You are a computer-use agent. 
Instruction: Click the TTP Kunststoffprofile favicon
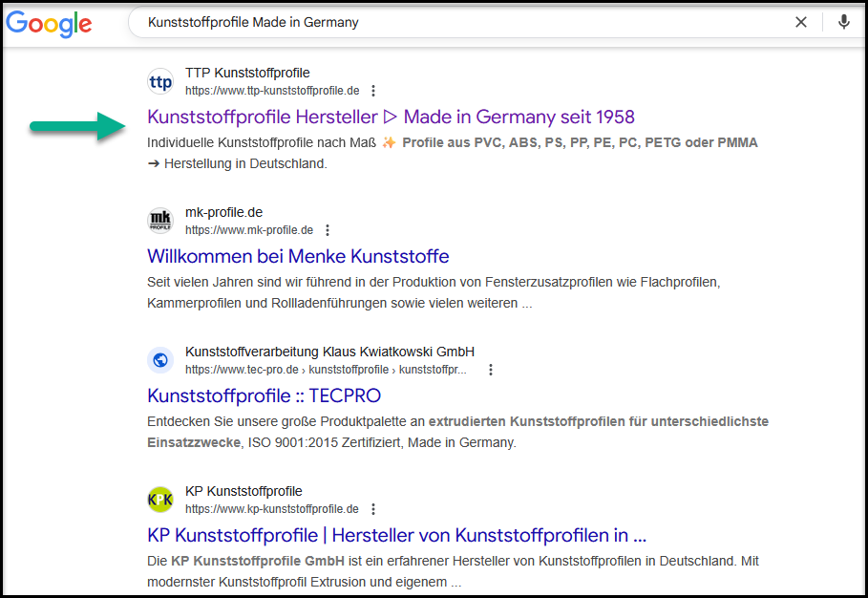160,82
